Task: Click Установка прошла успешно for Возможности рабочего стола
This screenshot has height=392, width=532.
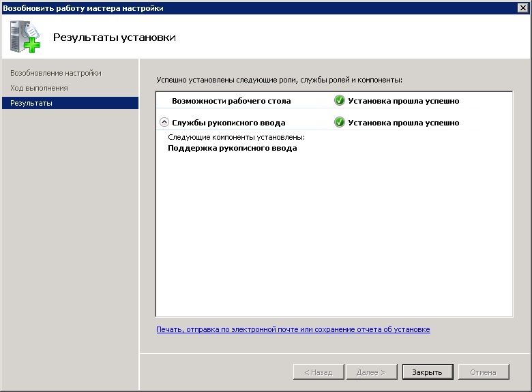Action: [x=404, y=101]
